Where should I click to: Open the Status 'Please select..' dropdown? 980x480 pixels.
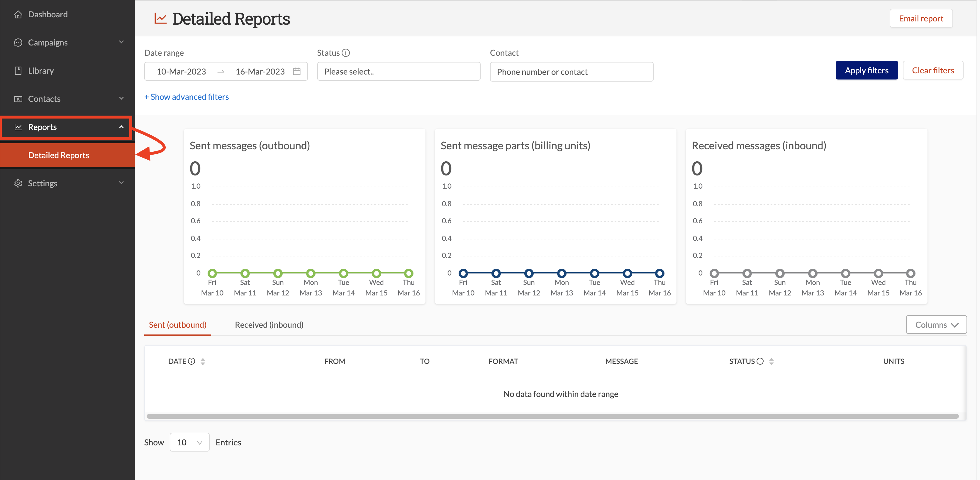click(x=398, y=71)
